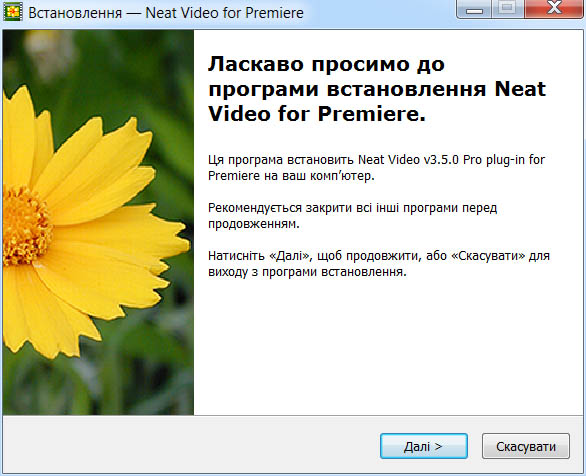This screenshot has width=586, height=476.
Task: Cancel setup with the Скасувати button
Action: [x=526, y=446]
